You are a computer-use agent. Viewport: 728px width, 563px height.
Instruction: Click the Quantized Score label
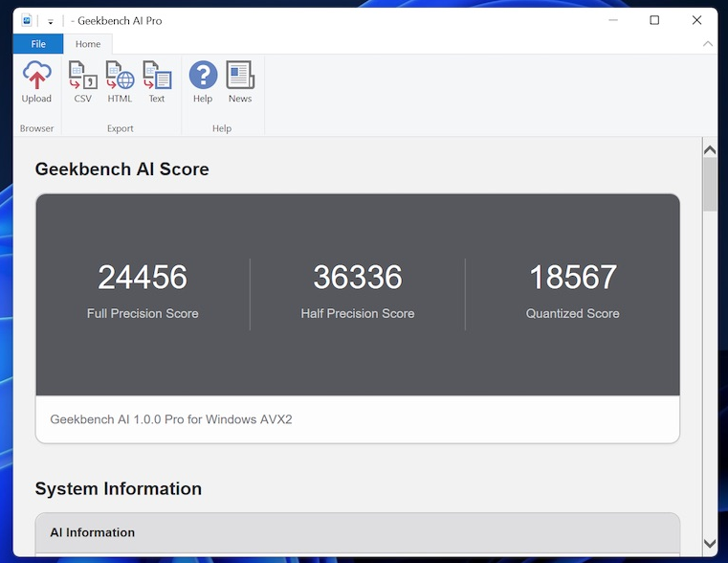pos(572,313)
